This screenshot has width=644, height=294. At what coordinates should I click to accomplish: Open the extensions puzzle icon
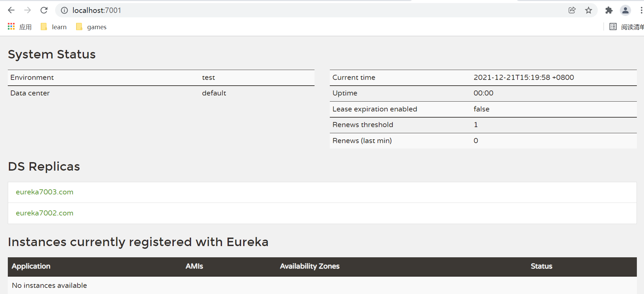[x=609, y=10]
